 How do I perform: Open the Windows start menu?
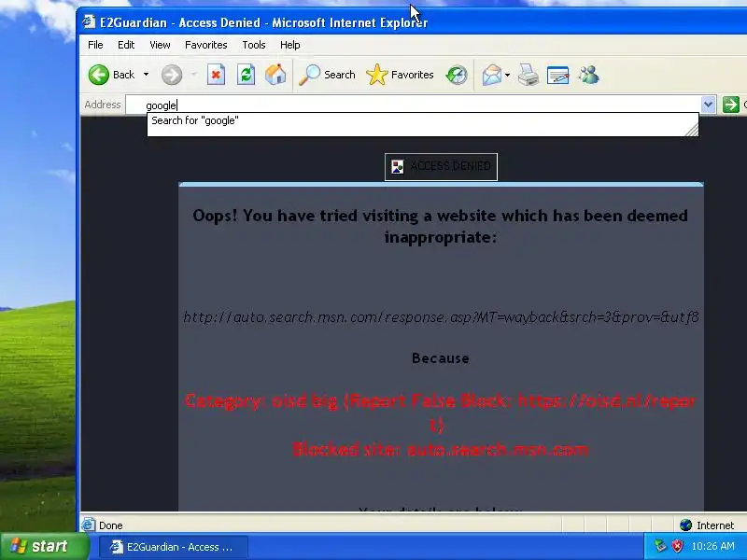tap(44, 546)
